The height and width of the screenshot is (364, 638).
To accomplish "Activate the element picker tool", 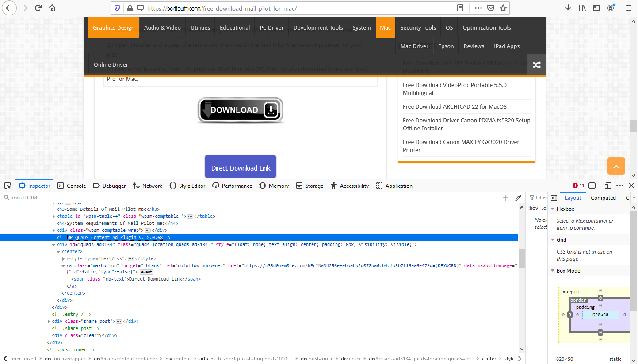I will [8, 186].
